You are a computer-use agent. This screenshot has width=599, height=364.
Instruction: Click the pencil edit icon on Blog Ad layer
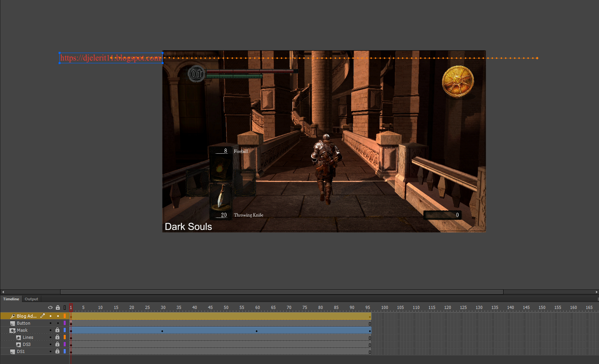42,316
